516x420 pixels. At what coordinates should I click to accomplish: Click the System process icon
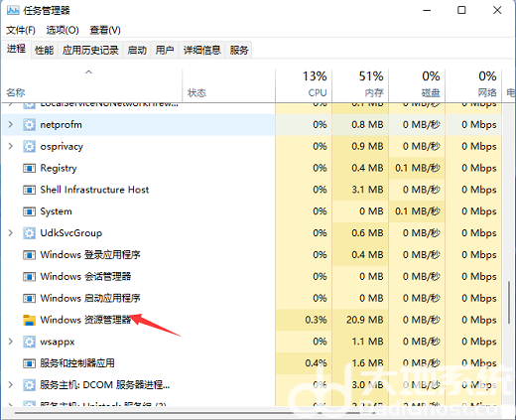click(29, 211)
